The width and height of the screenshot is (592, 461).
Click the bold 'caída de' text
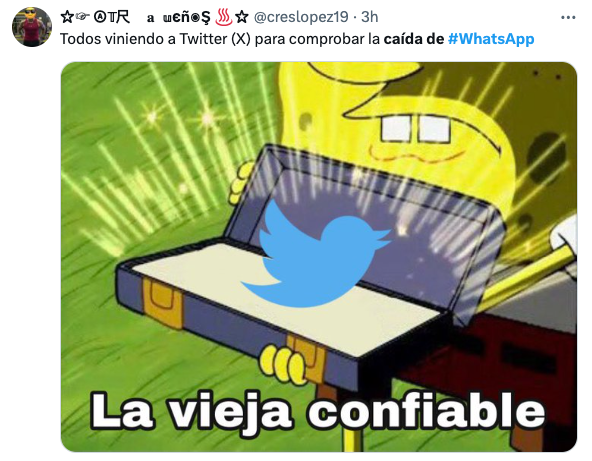414,39
